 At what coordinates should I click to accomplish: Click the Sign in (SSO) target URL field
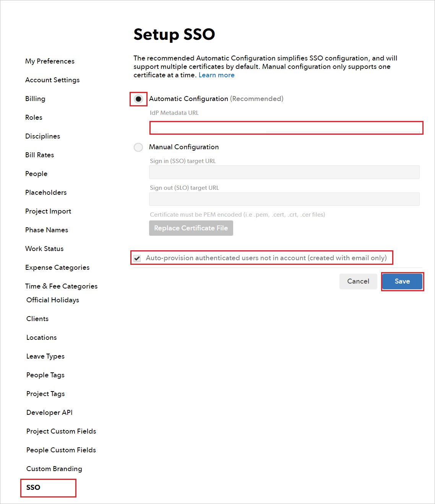tap(284, 172)
